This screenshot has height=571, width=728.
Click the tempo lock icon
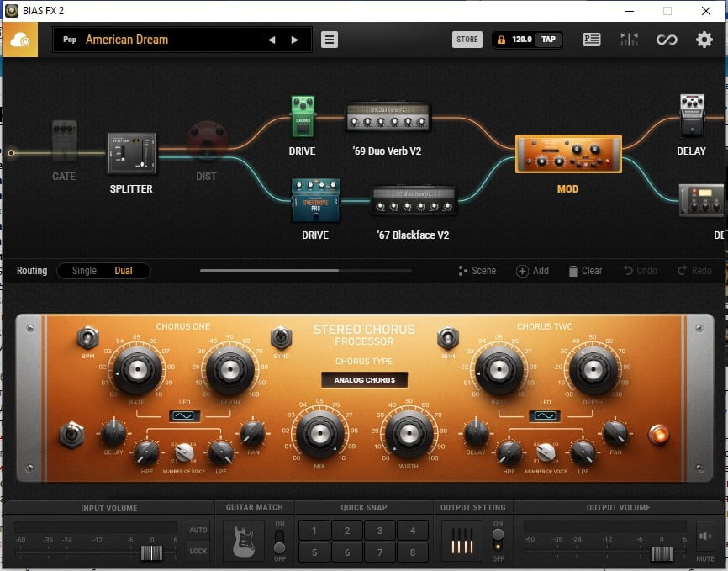tap(501, 40)
